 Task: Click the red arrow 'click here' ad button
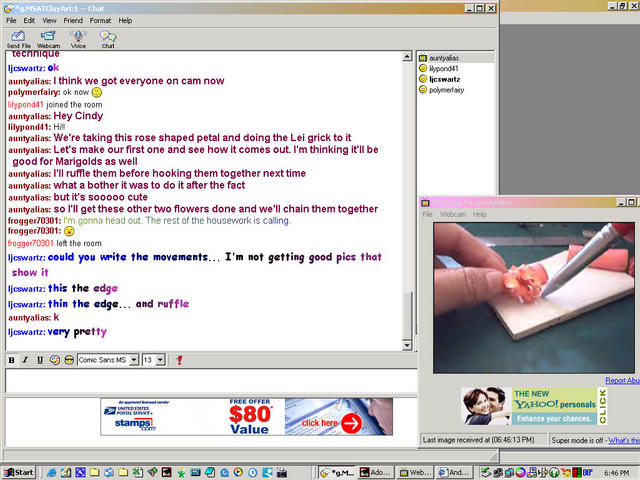click(x=351, y=423)
